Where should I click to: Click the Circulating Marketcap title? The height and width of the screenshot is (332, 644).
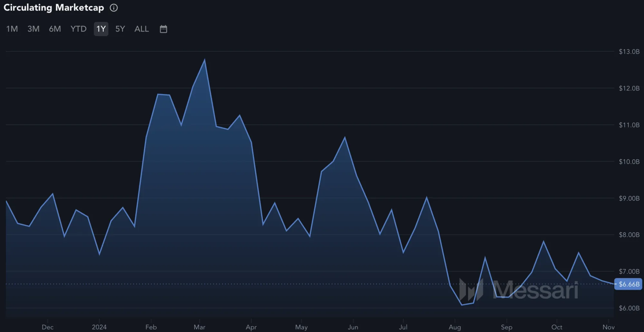54,8
